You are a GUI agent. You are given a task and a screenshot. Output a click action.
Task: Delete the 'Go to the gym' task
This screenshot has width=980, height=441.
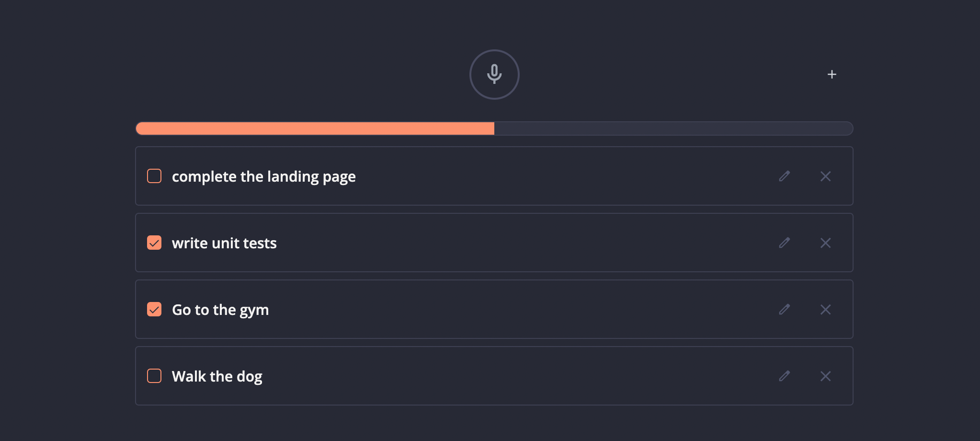(826, 310)
